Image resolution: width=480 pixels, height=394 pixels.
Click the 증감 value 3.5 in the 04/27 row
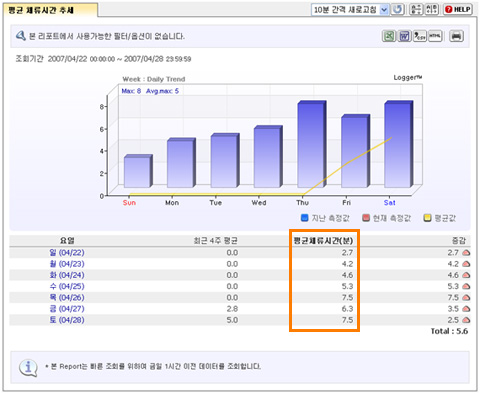pyautogui.click(x=453, y=309)
